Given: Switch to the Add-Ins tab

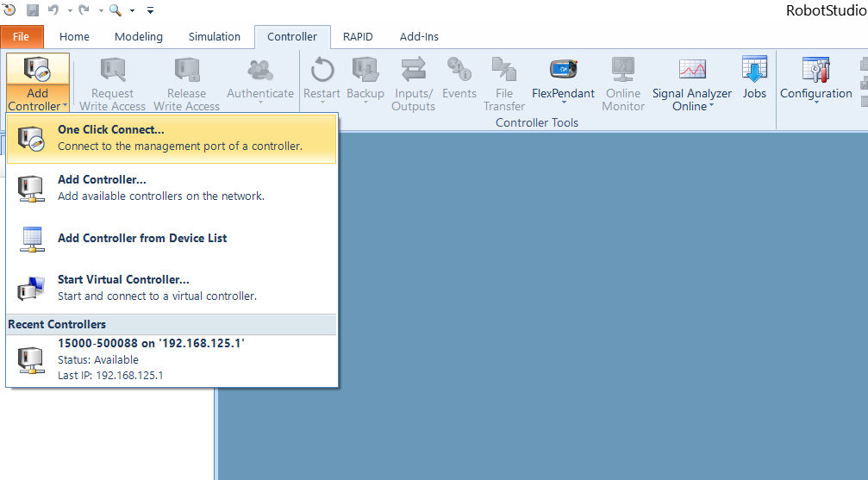Looking at the screenshot, I should tap(419, 36).
